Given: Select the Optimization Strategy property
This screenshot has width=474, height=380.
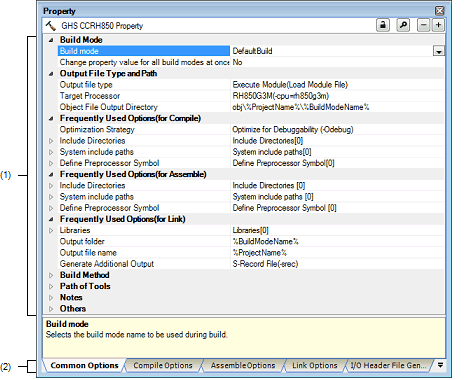Looking at the screenshot, I should coord(144,130).
